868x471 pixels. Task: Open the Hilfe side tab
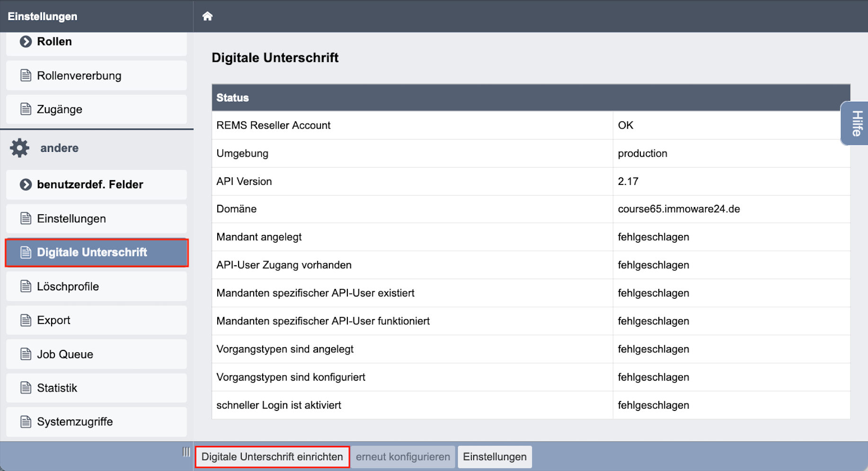click(856, 123)
